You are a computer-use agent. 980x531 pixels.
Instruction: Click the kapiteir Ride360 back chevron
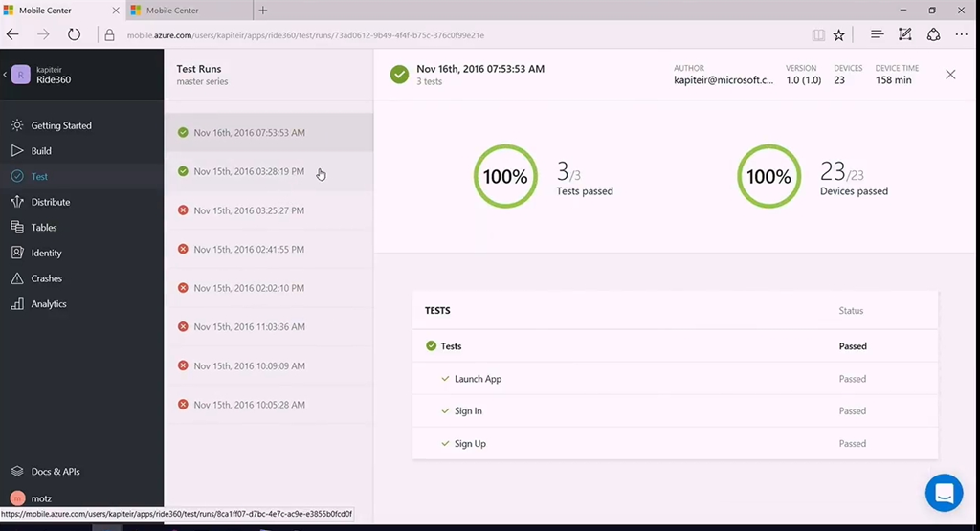[5, 75]
